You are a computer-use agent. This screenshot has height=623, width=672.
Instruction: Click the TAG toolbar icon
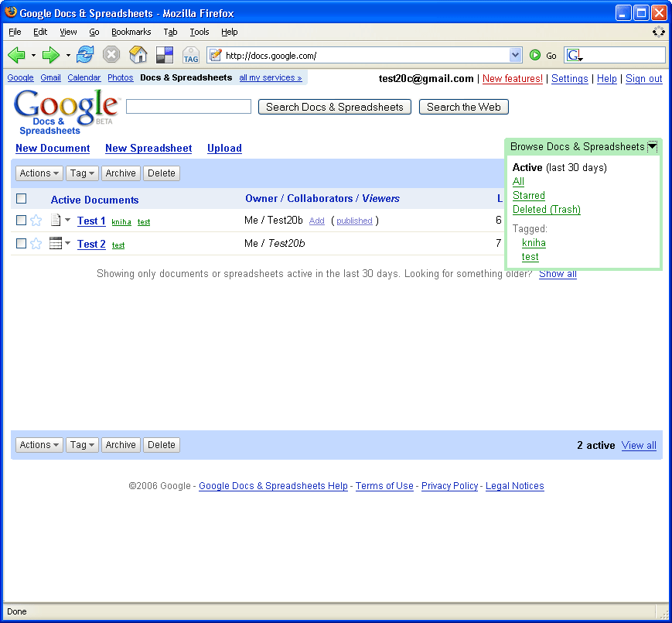pyautogui.click(x=191, y=55)
